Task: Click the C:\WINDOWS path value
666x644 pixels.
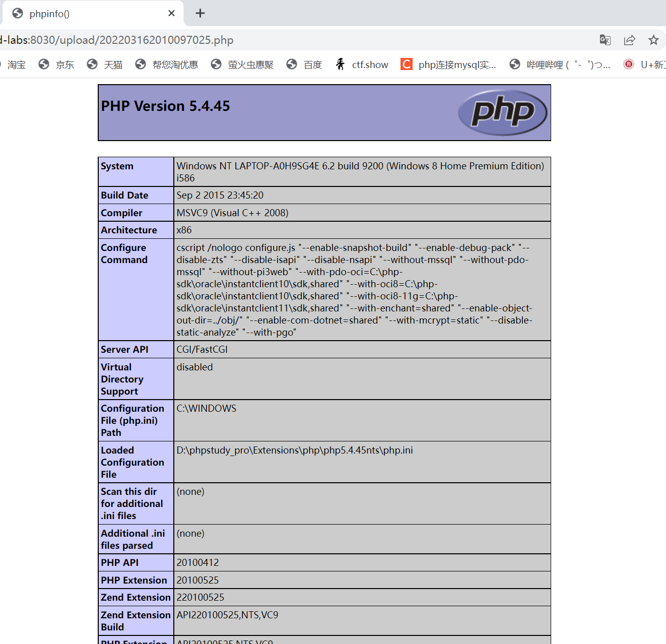Action: 206,408
